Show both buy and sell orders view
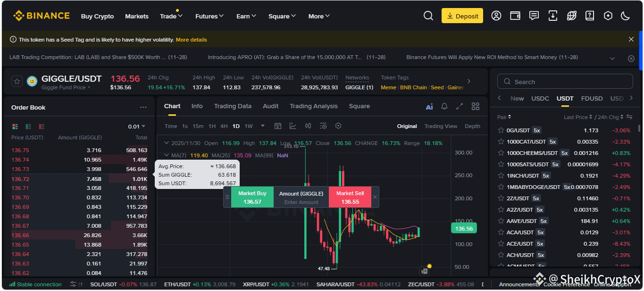Image resolution: width=644 pixels, height=291 pixels. coord(15,127)
